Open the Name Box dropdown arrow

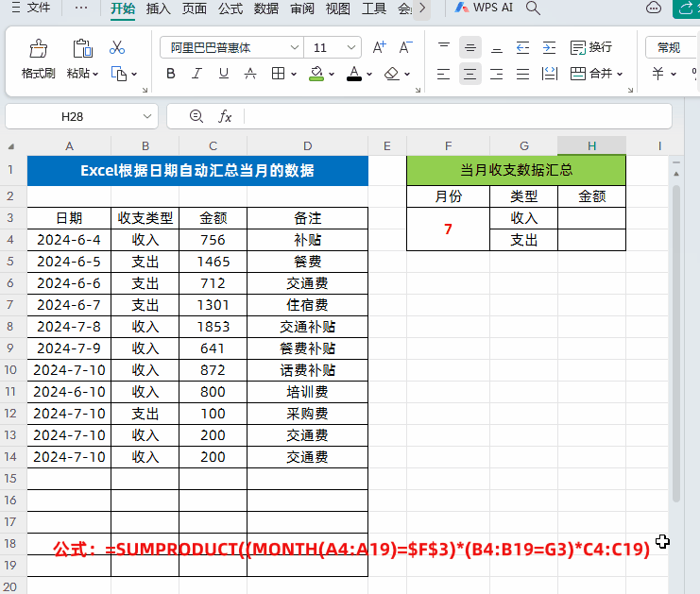146,116
